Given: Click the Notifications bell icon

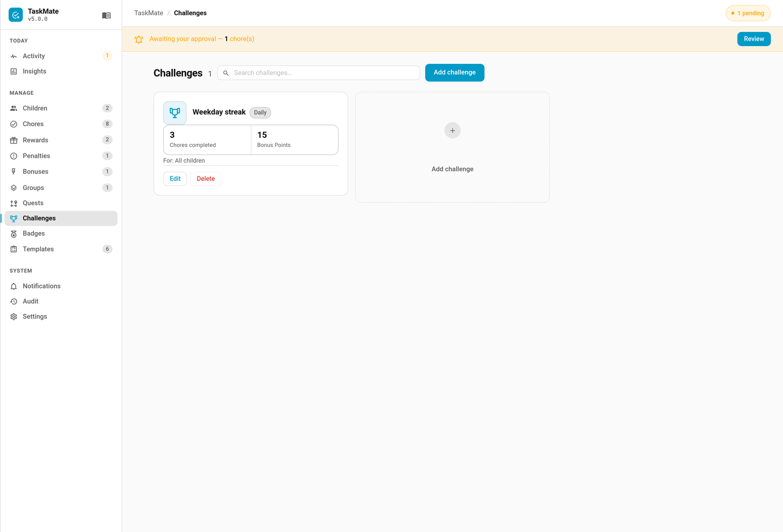Looking at the screenshot, I should (x=14, y=286).
